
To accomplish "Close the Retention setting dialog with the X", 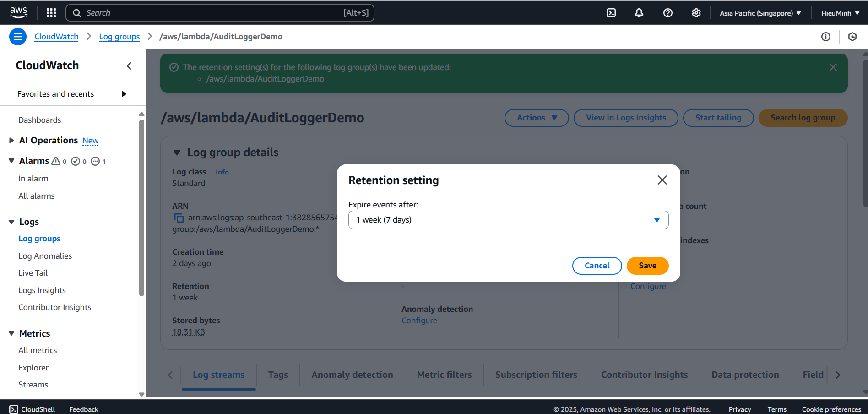I will click(x=662, y=180).
